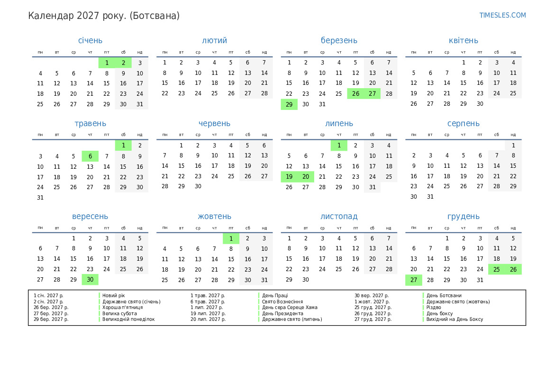The height and width of the screenshot is (392, 554).
Task: Click the 'День боксу' legend entry
Action: (x=439, y=313)
